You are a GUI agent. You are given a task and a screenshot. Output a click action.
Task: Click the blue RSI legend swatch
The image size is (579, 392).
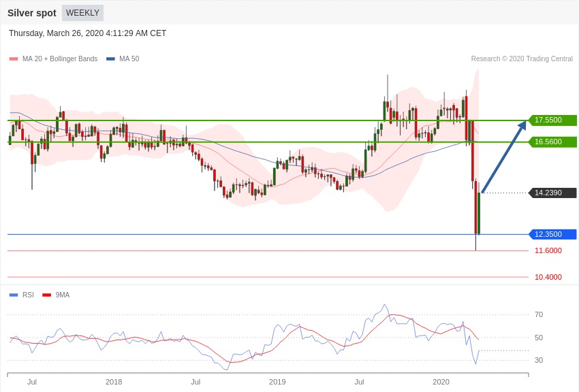pos(14,295)
